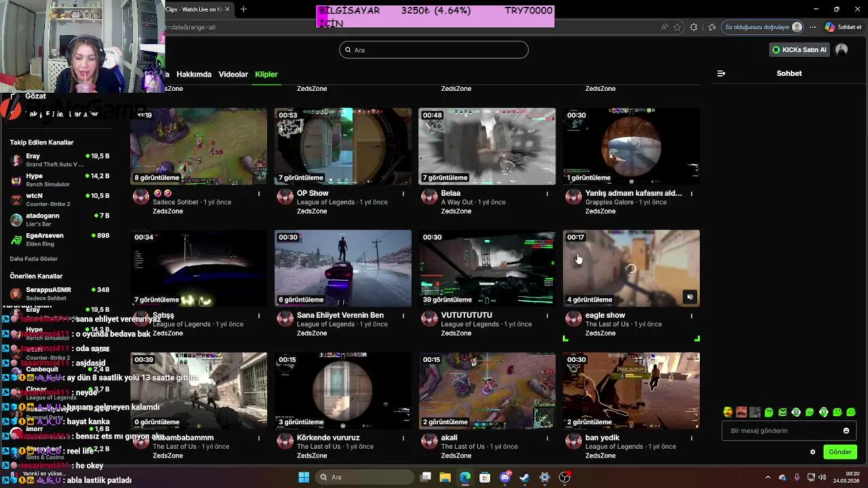The height and width of the screenshot is (488, 868).
Task: Click ZedsZone avatar beside OP Show clip
Action: pos(285,197)
